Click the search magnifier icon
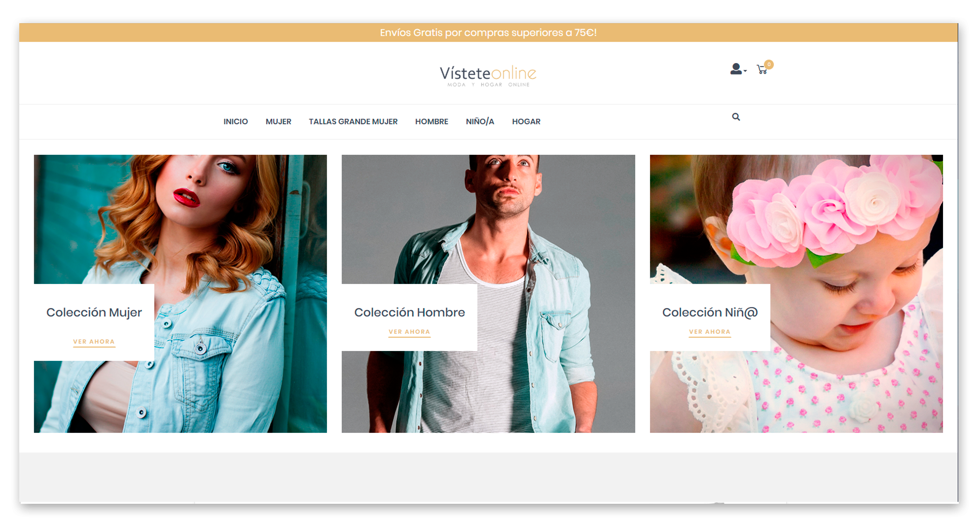The height and width of the screenshot is (525, 980). 736,117
